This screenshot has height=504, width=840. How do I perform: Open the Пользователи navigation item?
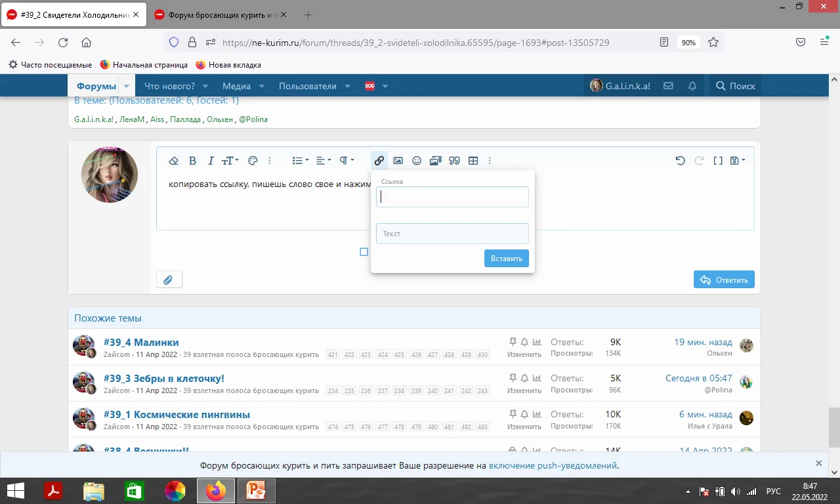[308, 86]
